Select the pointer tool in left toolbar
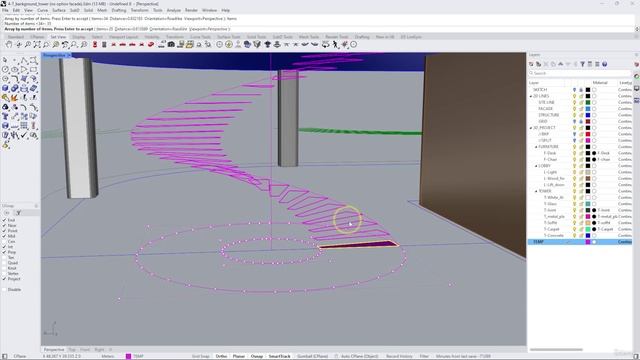The width and height of the screenshot is (640, 360). pos(5,60)
